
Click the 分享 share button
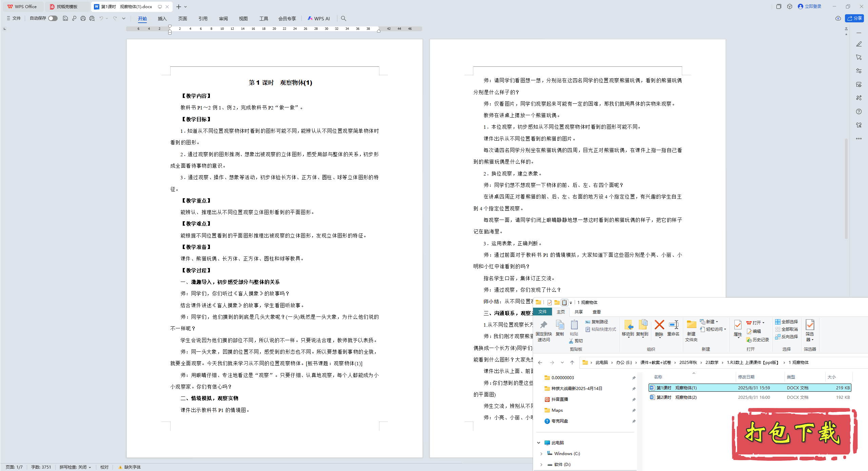click(x=854, y=18)
